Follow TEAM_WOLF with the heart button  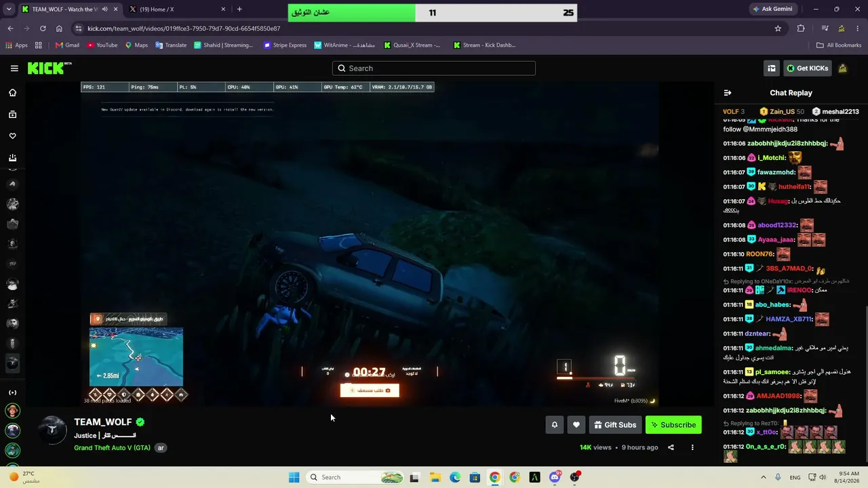[576, 425]
